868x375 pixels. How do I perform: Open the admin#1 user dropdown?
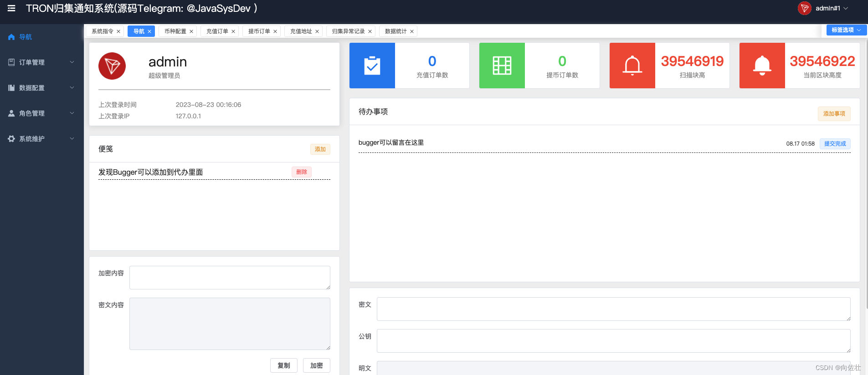(832, 8)
